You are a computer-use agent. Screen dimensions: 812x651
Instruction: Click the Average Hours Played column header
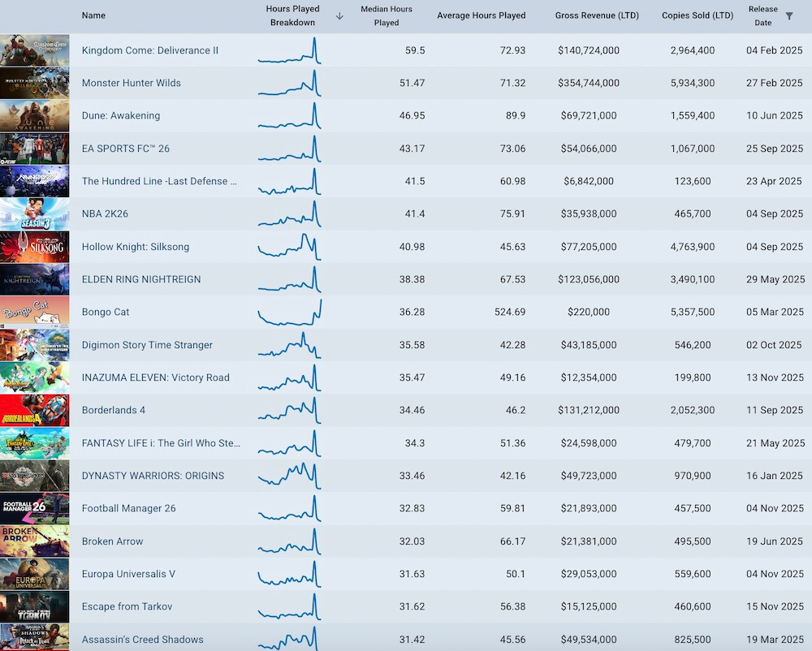(481, 15)
